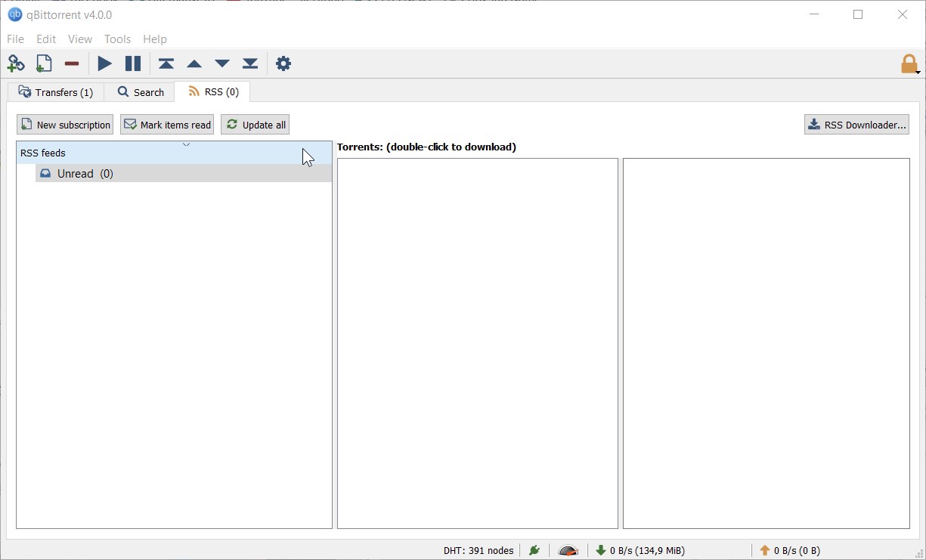
Task: Open the RSS Downloader dialog
Action: click(856, 125)
